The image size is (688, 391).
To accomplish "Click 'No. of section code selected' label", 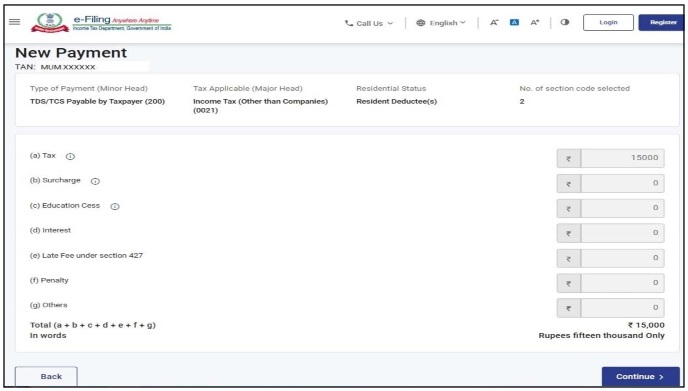I will [574, 89].
